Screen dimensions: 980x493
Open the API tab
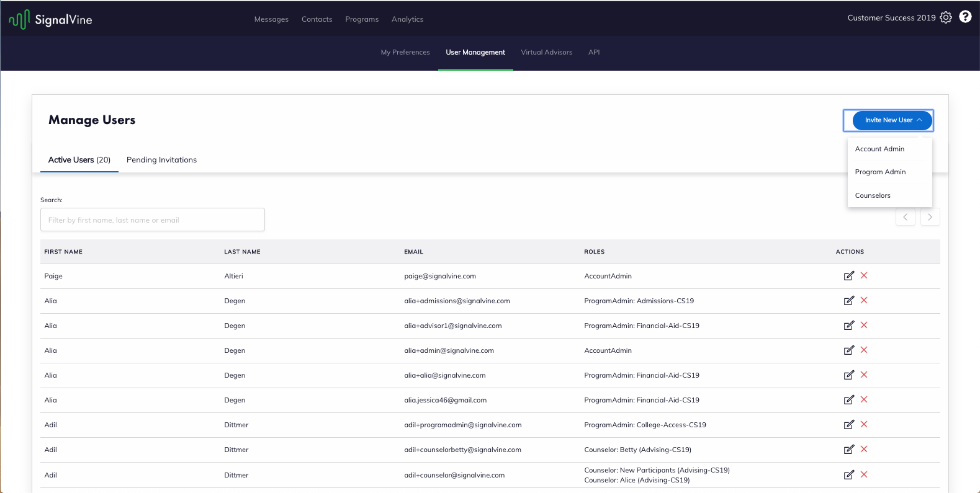(x=594, y=52)
